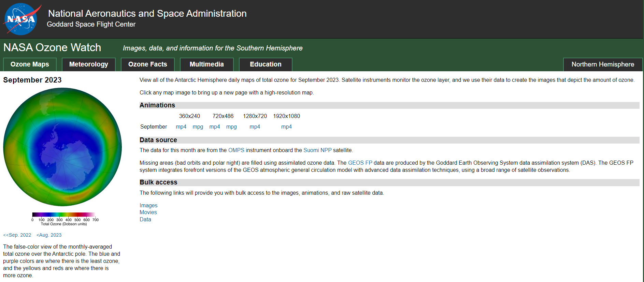
Task: Open the September 2023 ozone map image
Action: pos(62,147)
